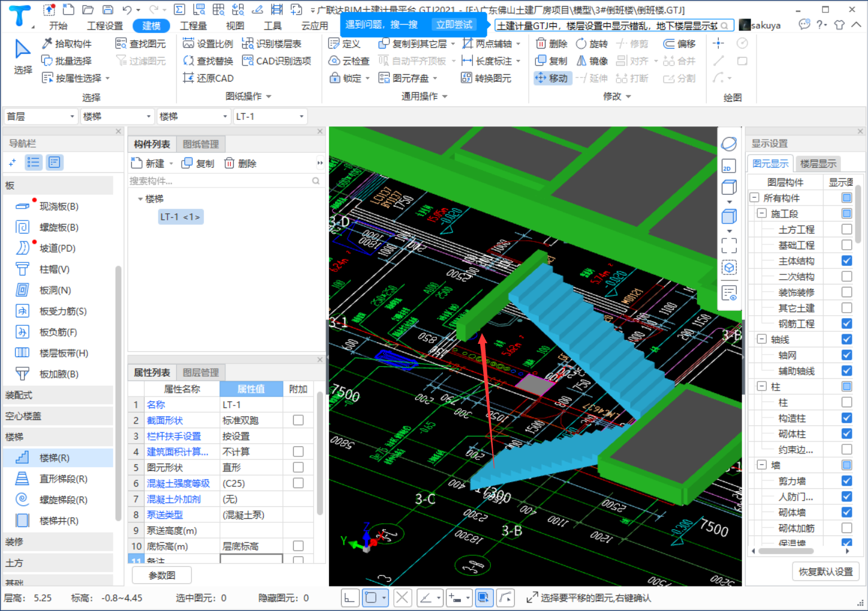Click the 恢复默认设置 button

pyautogui.click(x=825, y=571)
